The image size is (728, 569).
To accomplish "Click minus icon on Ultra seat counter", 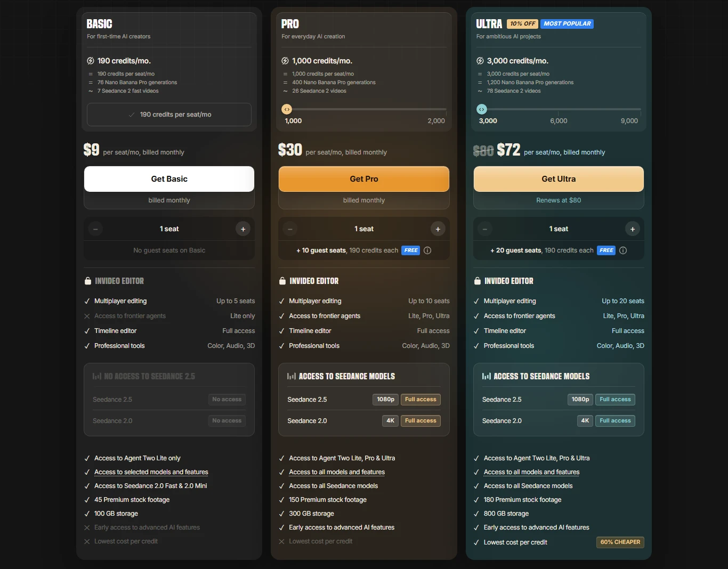I will coord(484,229).
